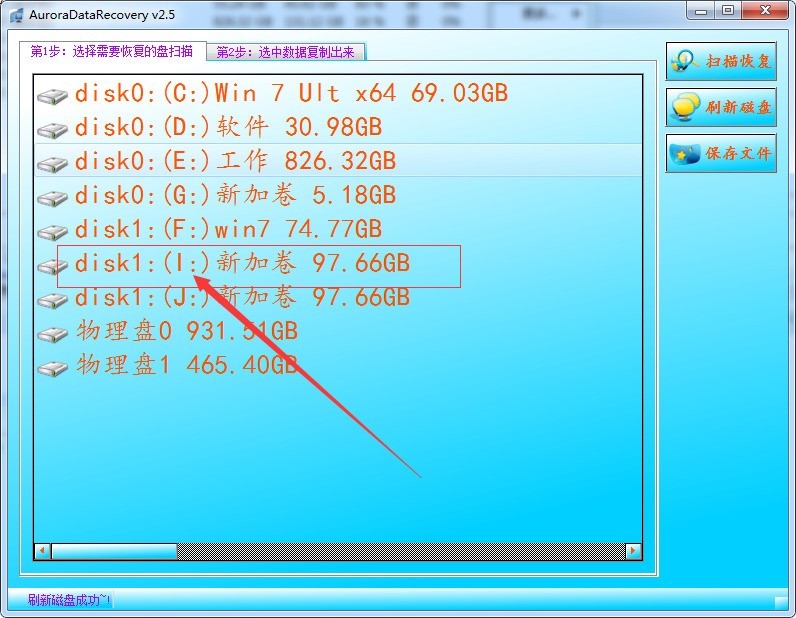Choose disk1:(F:)win7 74.77GB entry

point(228,229)
